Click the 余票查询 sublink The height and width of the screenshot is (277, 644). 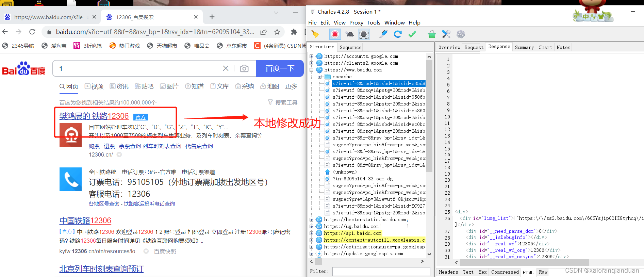130,146
